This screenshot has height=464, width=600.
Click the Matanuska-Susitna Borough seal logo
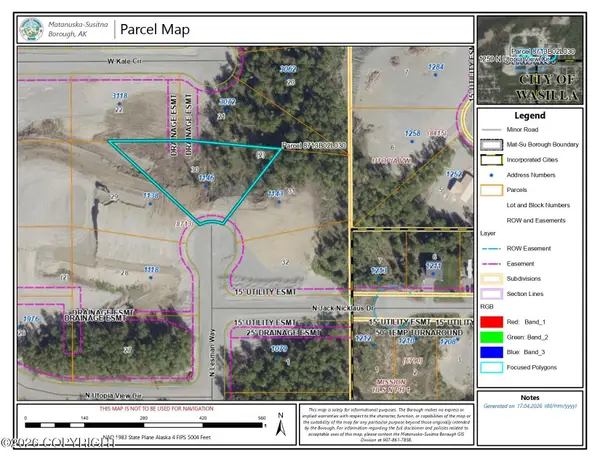click(32, 29)
